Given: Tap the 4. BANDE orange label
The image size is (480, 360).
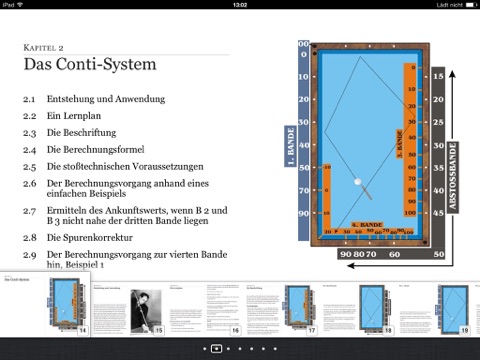Looking at the screenshot, I should (x=367, y=225).
